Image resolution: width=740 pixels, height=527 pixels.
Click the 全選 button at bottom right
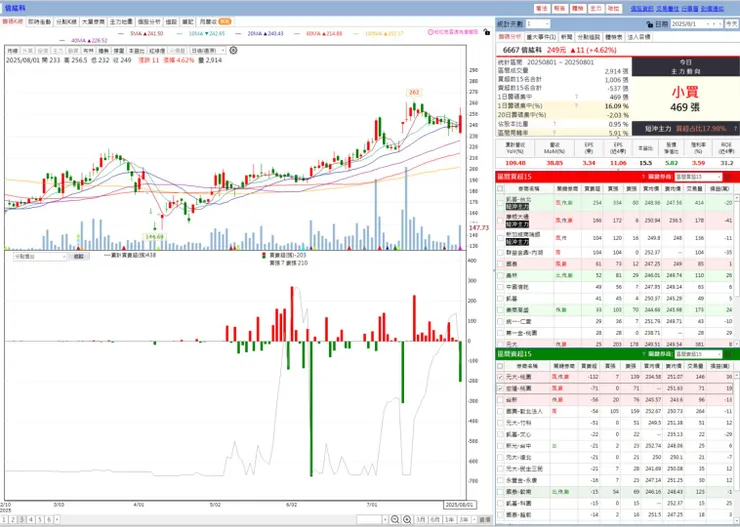(x=485, y=519)
